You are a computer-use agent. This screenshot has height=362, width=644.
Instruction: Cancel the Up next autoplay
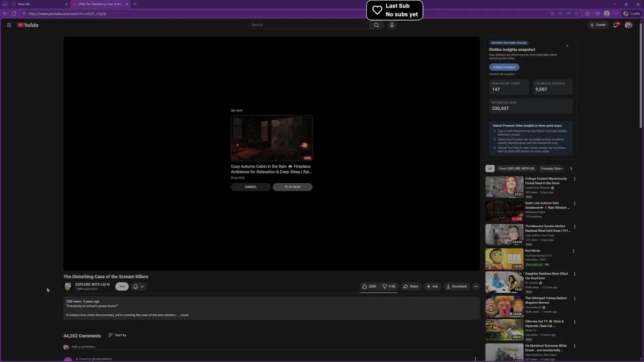(251, 187)
